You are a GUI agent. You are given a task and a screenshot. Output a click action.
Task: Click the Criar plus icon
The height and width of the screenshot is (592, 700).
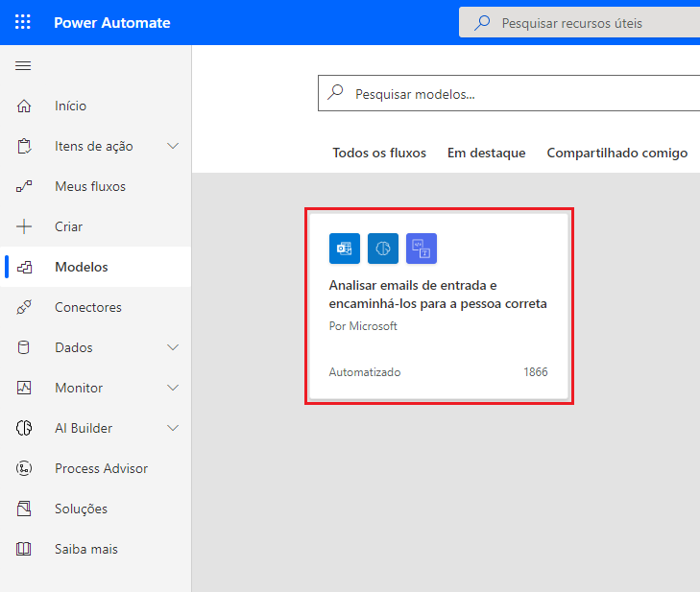tap(24, 226)
